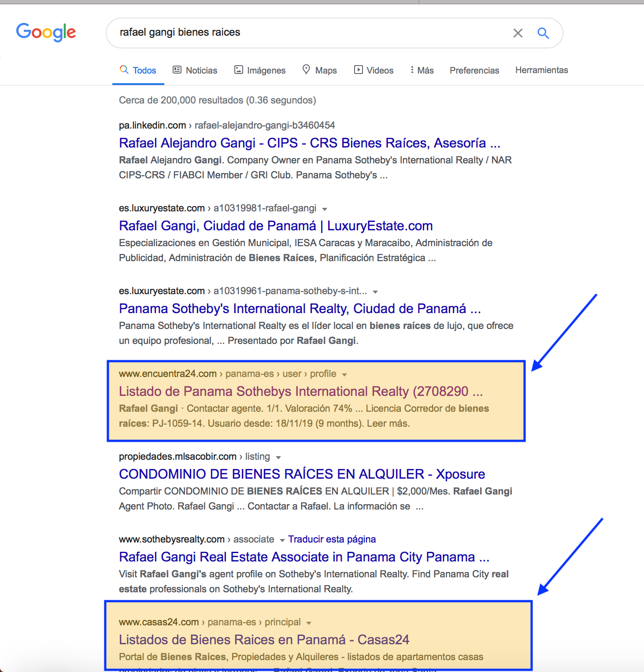Click snippet starting 'Visit Rafael Gangi's agent profile'
Screen dimensions: 644x672
point(314,582)
